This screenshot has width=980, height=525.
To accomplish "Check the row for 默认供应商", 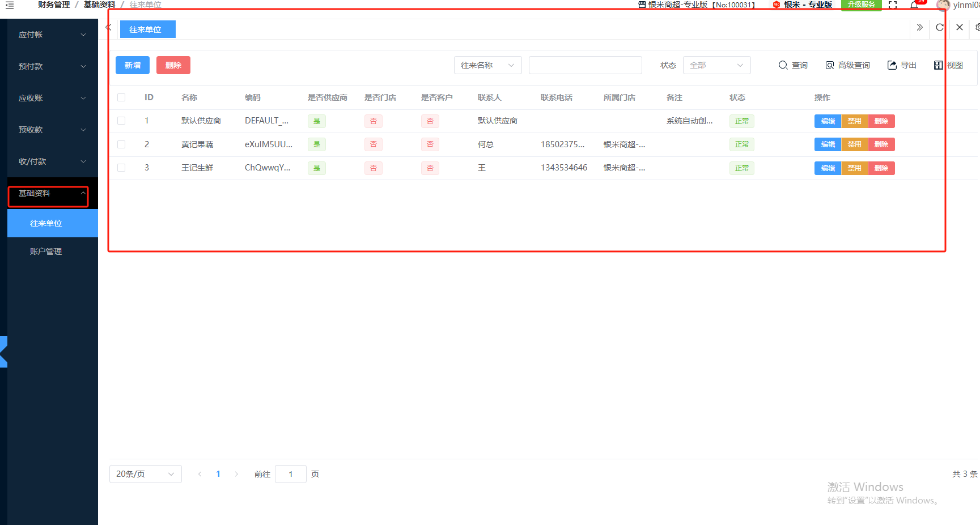I will (121, 121).
